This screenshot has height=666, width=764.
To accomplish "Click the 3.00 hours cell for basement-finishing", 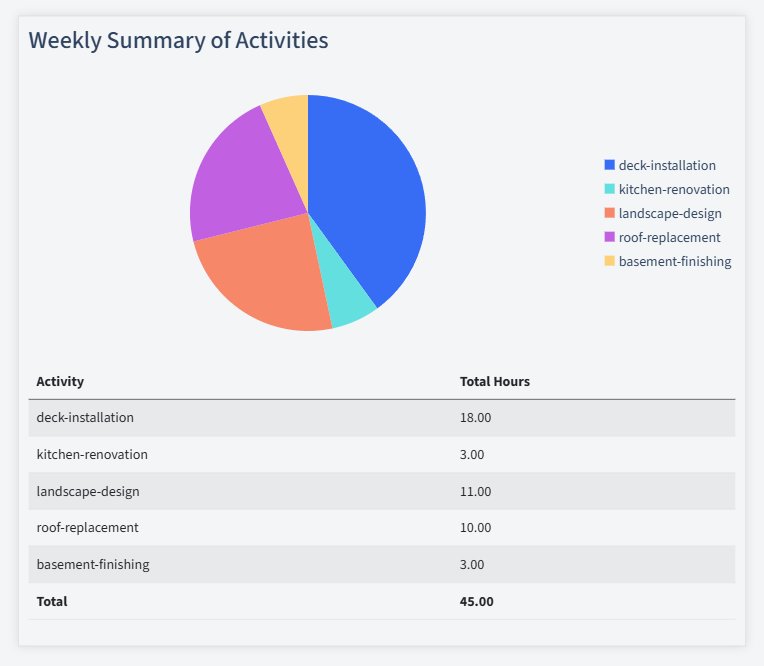I will 472,564.
